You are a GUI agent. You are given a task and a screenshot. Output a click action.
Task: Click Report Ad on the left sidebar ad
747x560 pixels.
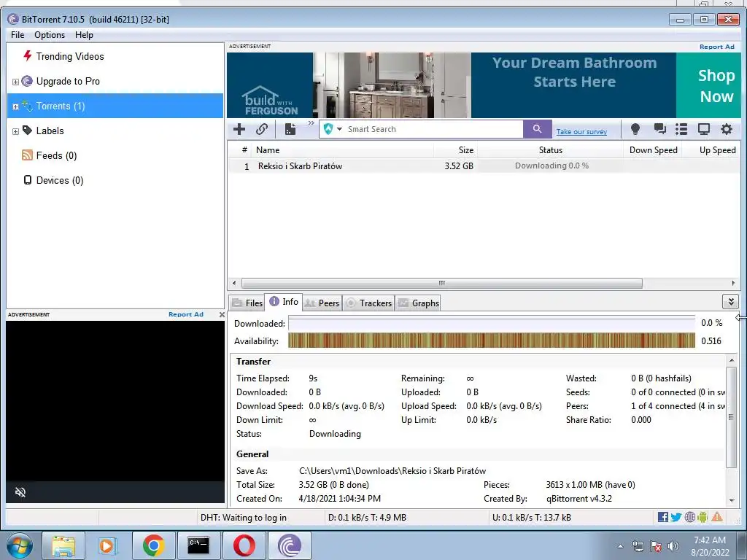[186, 314]
